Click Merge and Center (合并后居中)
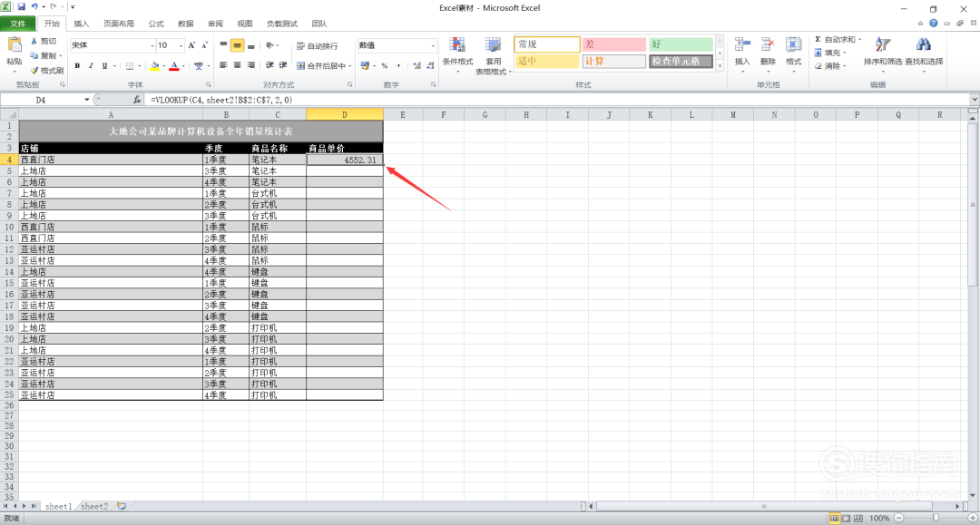The width and height of the screenshot is (980, 525). pyautogui.click(x=321, y=65)
